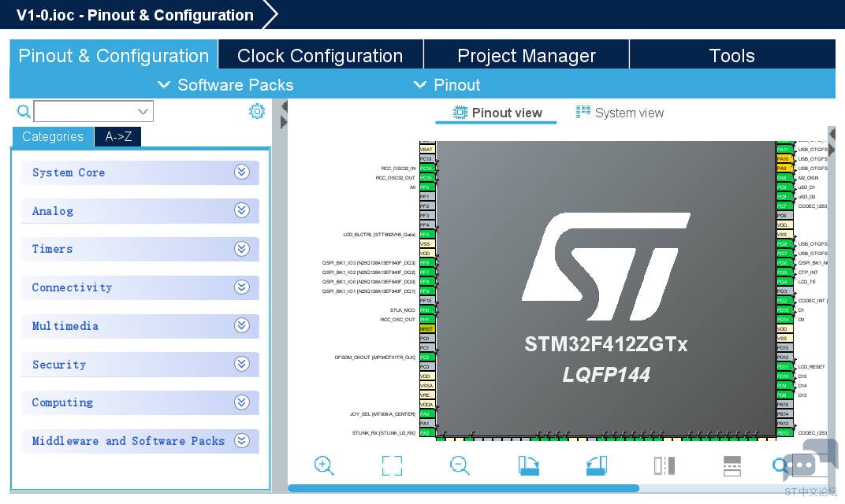Click the horizontal scrollbar below the chip

[x=463, y=488]
